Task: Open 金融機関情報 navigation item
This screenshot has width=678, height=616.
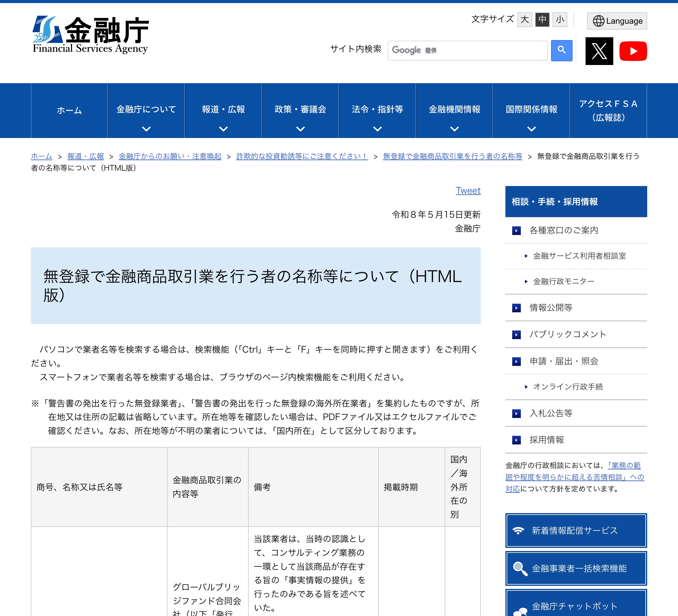Action: click(x=454, y=111)
